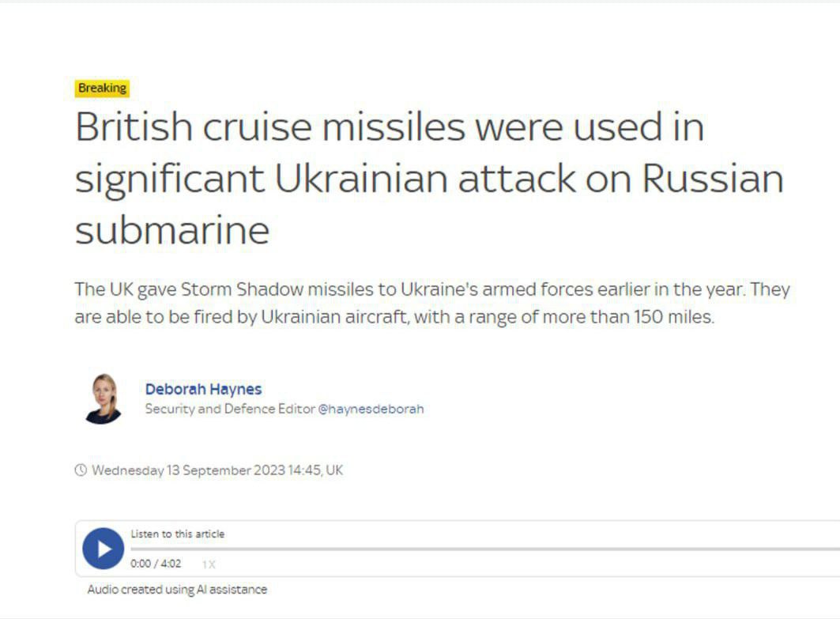Change the 1X playback speed

[209, 564]
